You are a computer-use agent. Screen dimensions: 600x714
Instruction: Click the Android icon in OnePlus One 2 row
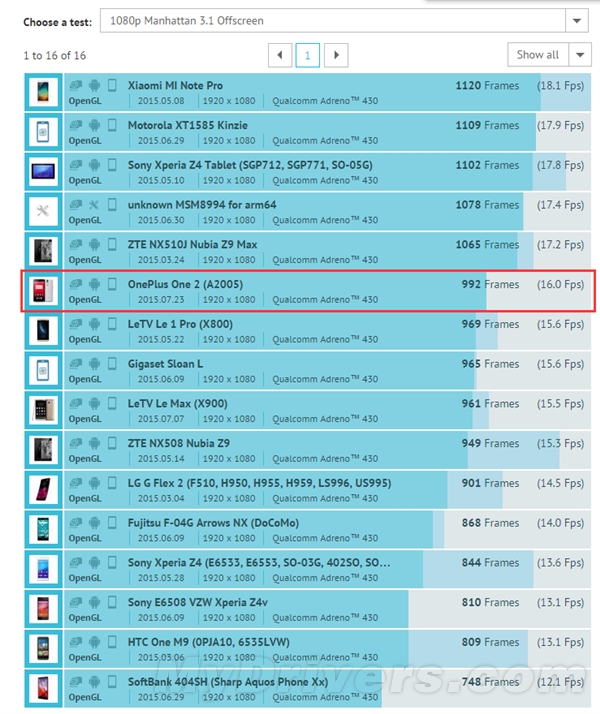pyautogui.click(x=94, y=284)
